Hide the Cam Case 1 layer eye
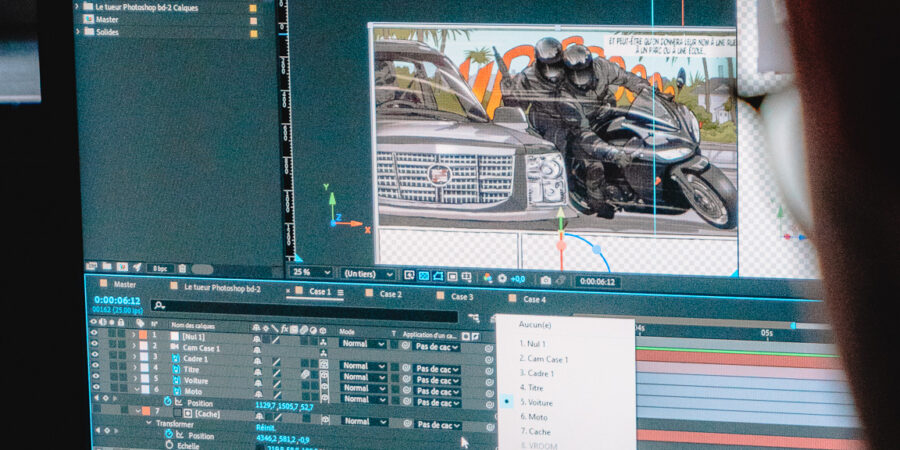The height and width of the screenshot is (450, 900). 94,344
